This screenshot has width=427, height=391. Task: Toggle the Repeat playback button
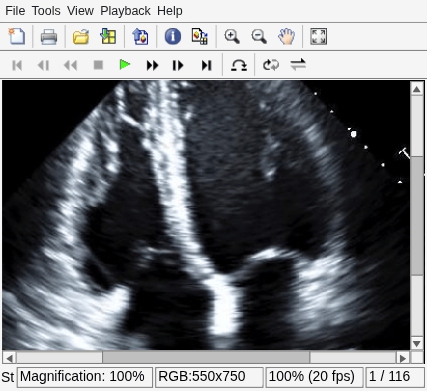coord(271,65)
